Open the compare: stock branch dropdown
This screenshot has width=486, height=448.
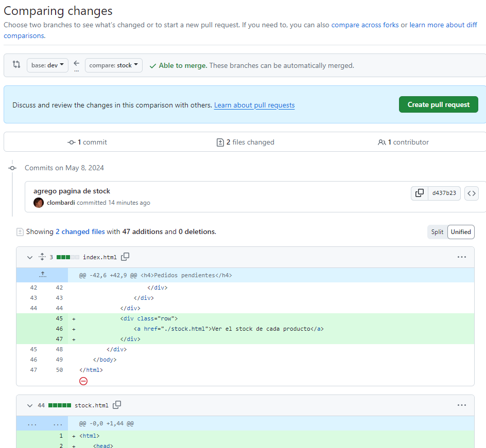[x=114, y=65]
